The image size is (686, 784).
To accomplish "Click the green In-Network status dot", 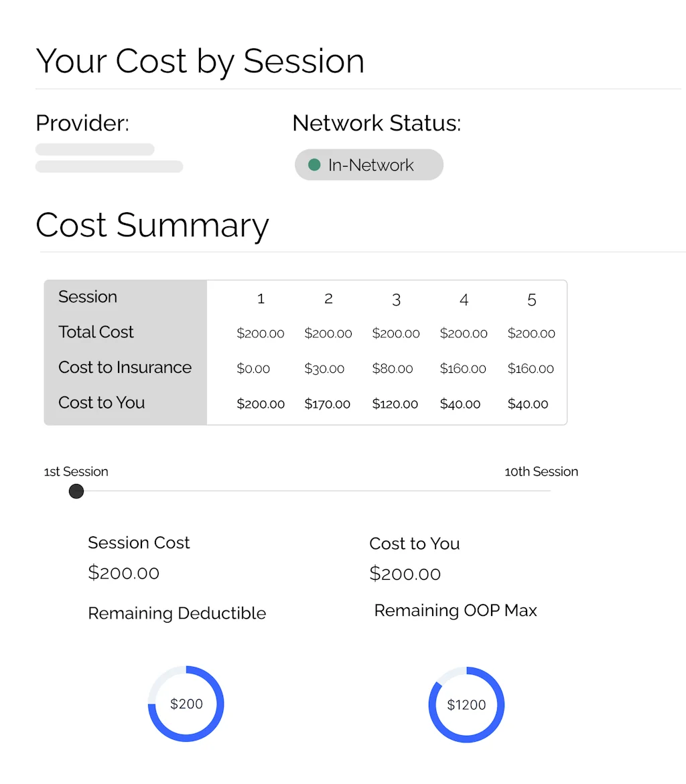I will coord(314,165).
